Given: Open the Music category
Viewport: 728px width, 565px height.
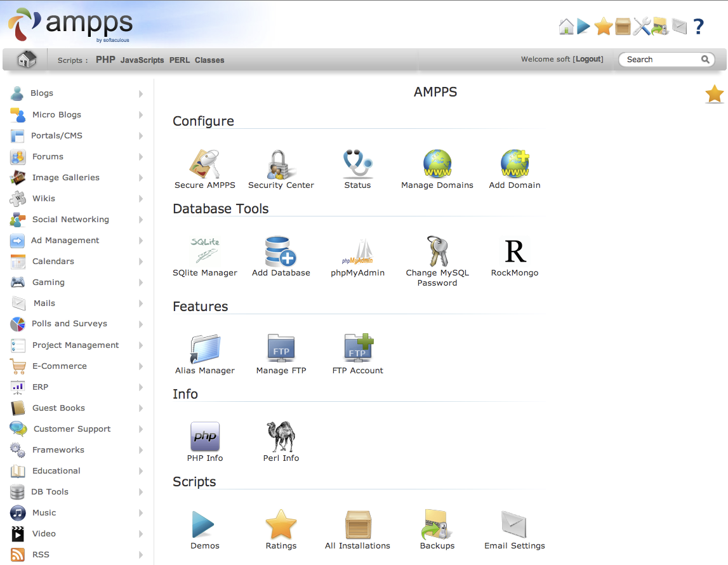Looking at the screenshot, I should pos(44,512).
